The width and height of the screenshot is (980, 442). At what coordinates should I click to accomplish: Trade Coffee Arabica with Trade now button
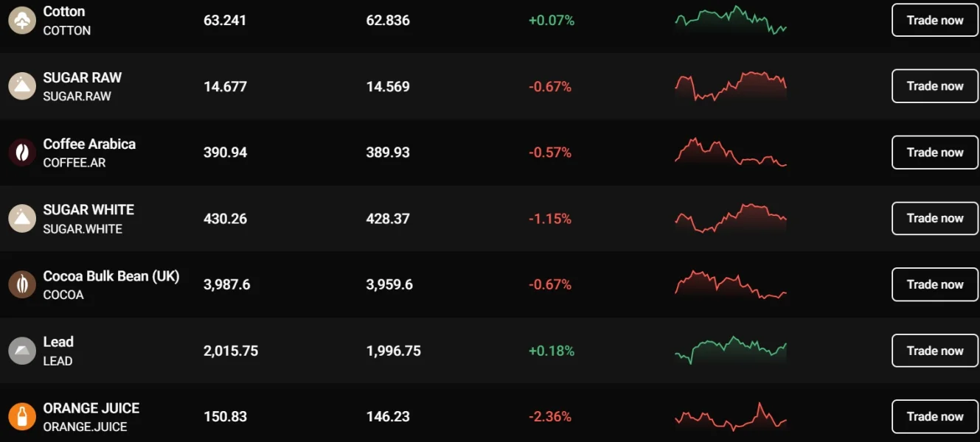coord(934,152)
